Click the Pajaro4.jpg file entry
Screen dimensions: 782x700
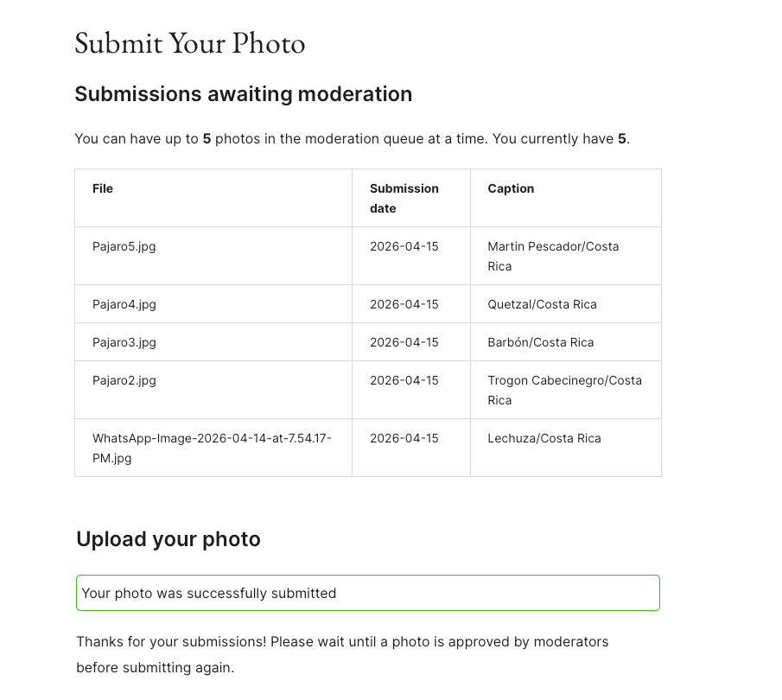124,304
